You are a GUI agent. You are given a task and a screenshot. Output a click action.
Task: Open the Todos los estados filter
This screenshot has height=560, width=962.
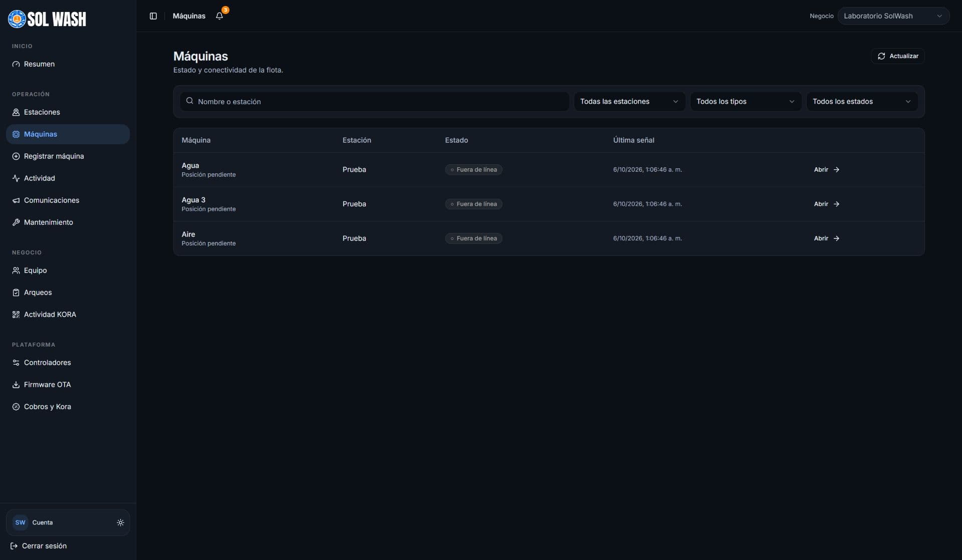(862, 102)
